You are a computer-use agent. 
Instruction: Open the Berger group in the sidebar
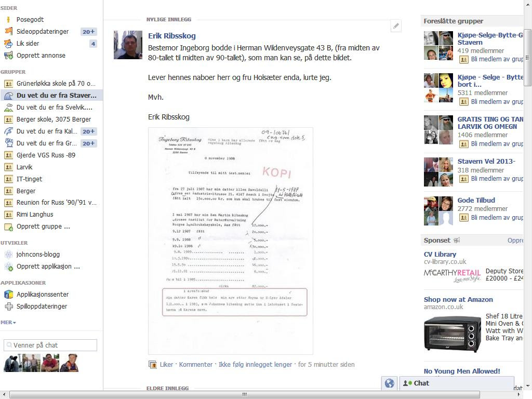tap(26, 191)
